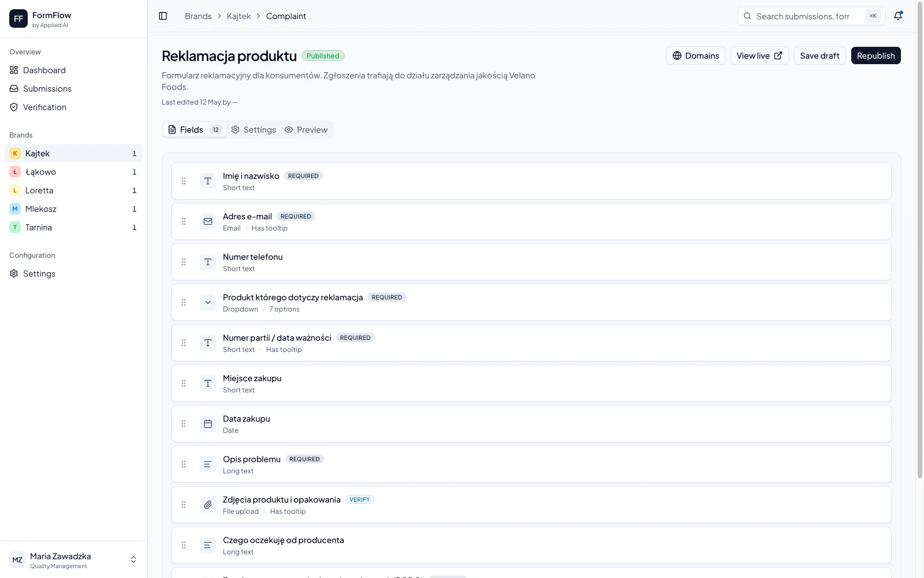The image size is (924, 578).
Task: Click drag handle for Data zakupu
Action: tap(184, 424)
